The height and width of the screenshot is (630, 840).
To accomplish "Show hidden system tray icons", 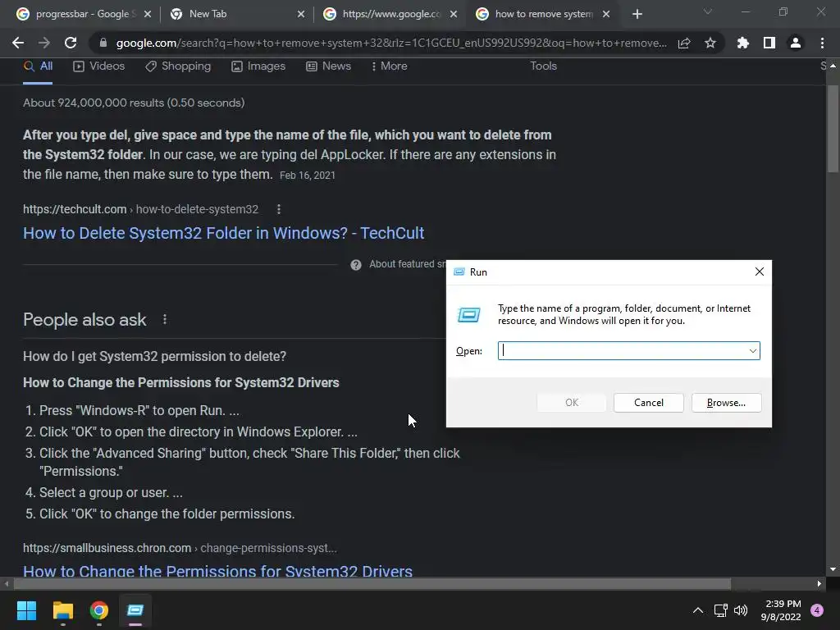I will click(x=698, y=610).
